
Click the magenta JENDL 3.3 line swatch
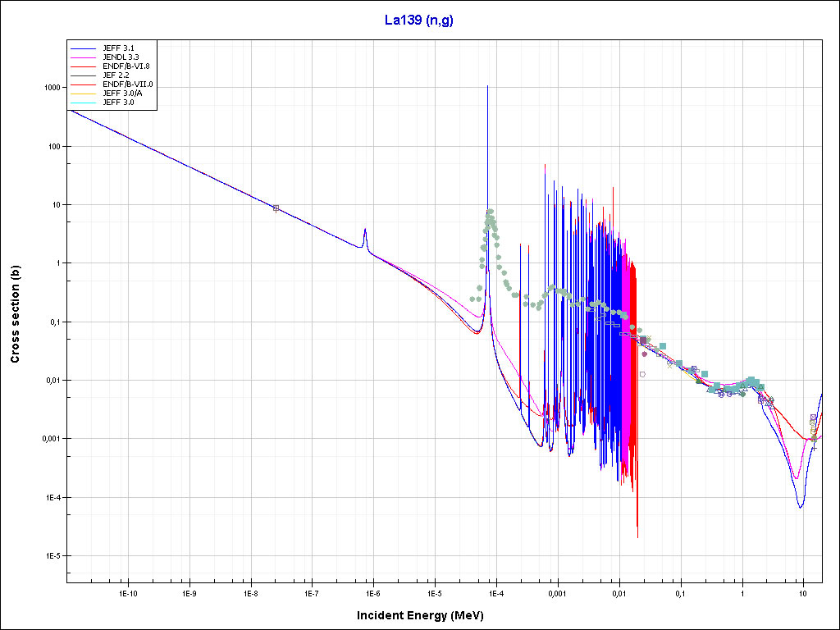point(84,57)
